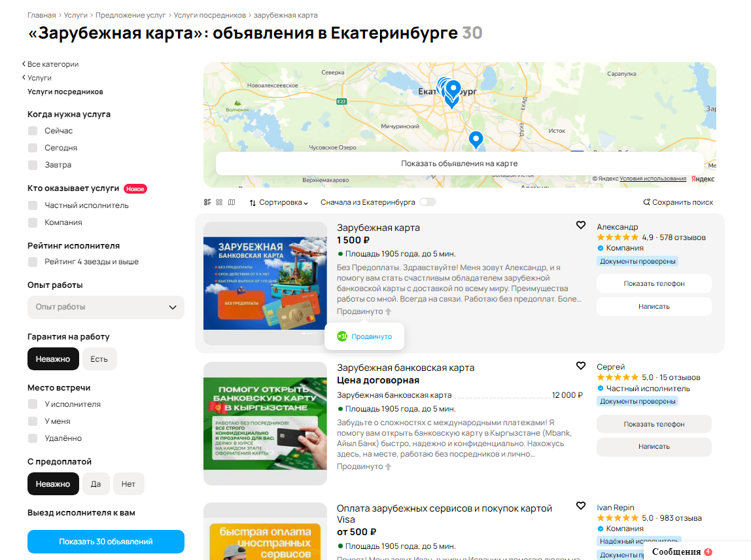
Task: Open the Сортировка dropdown
Action: [x=279, y=203]
